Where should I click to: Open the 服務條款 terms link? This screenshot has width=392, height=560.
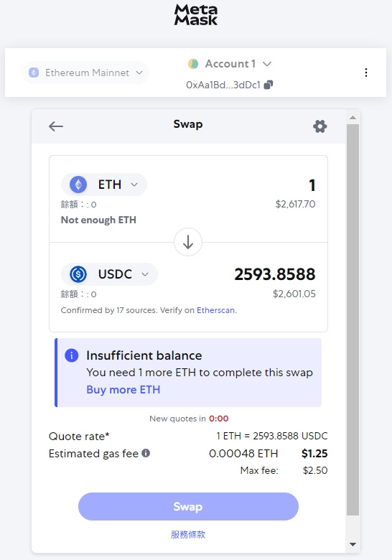click(x=188, y=535)
